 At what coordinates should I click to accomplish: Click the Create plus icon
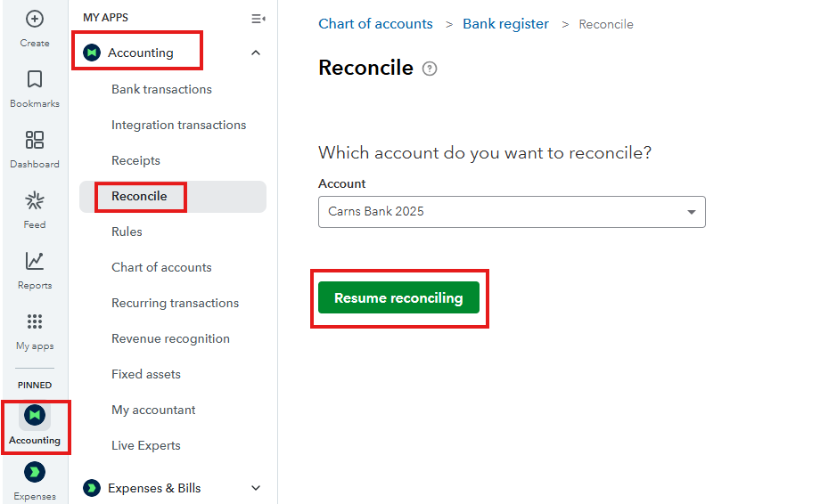pyautogui.click(x=35, y=19)
